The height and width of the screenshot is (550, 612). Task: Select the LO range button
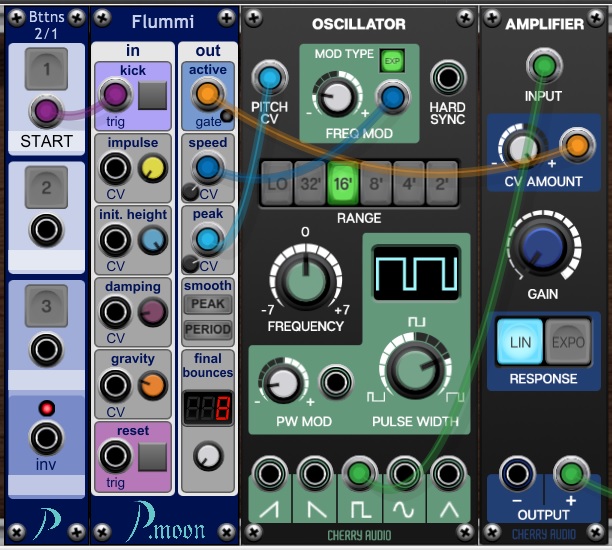pyautogui.click(x=275, y=183)
